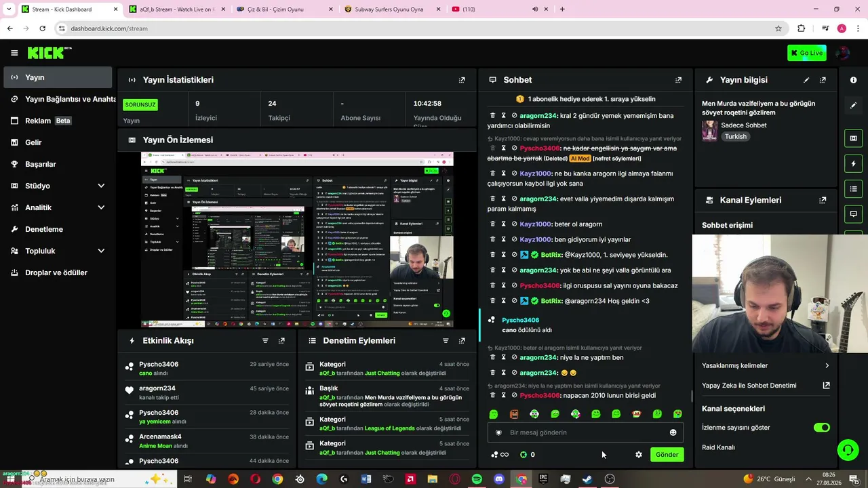
Task: Filter the Etkinlik Akışı feed
Action: pyautogui.click(x=265, y=341)
